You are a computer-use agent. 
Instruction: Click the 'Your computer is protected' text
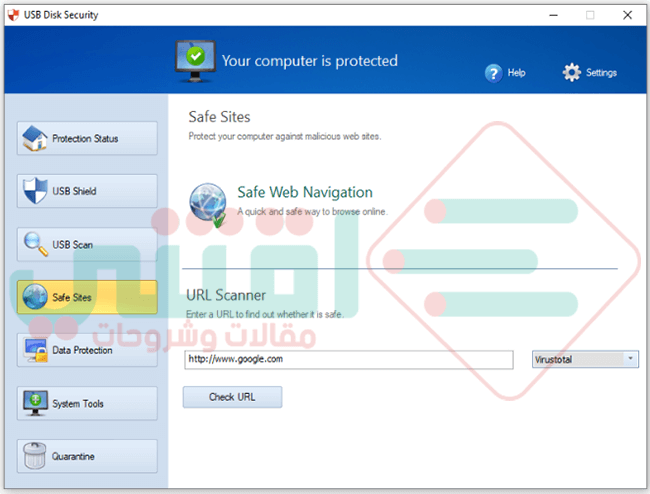[x=310, y=61]
